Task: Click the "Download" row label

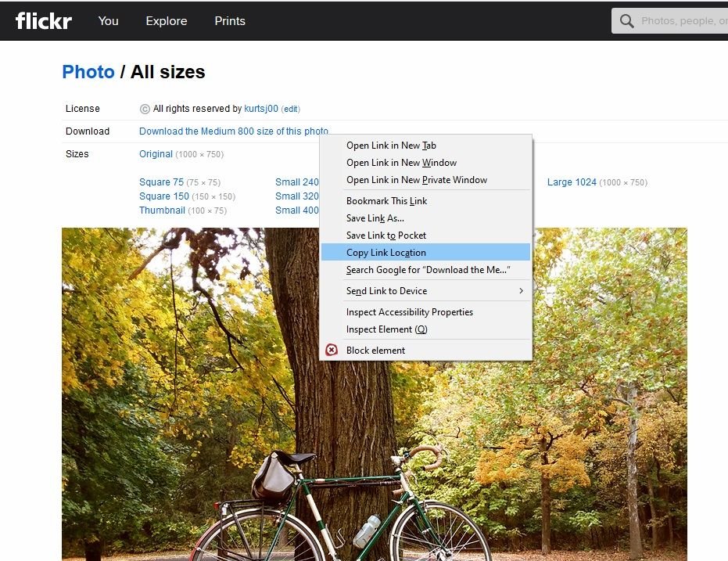Action: tap(88, 131)
